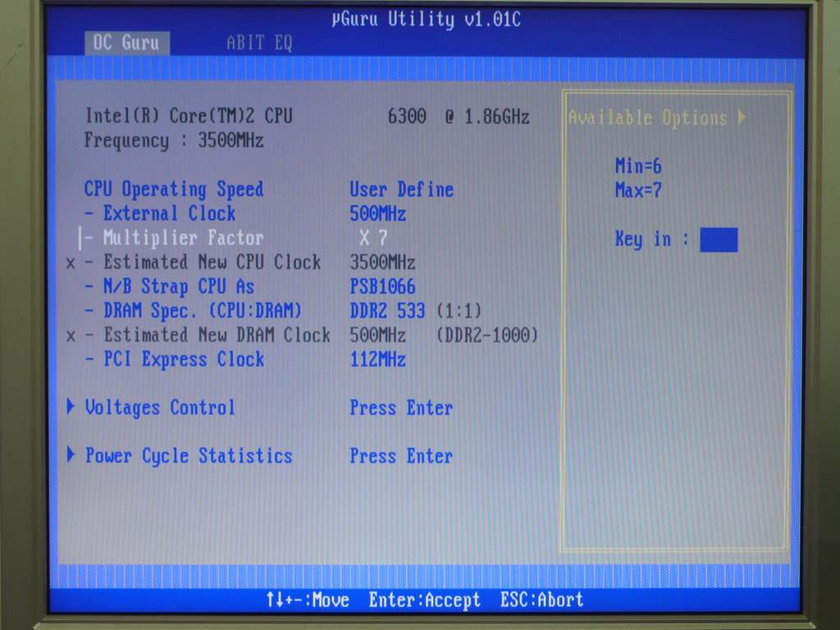Select the Multiplier Factor row
Viewport: 840px width, 630px height.
tap(183, 238)
